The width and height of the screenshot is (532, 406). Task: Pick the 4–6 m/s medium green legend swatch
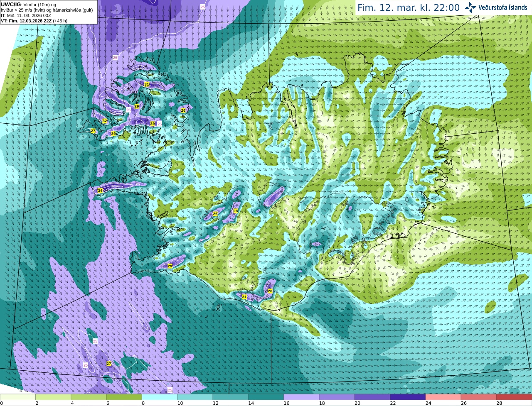89,397
